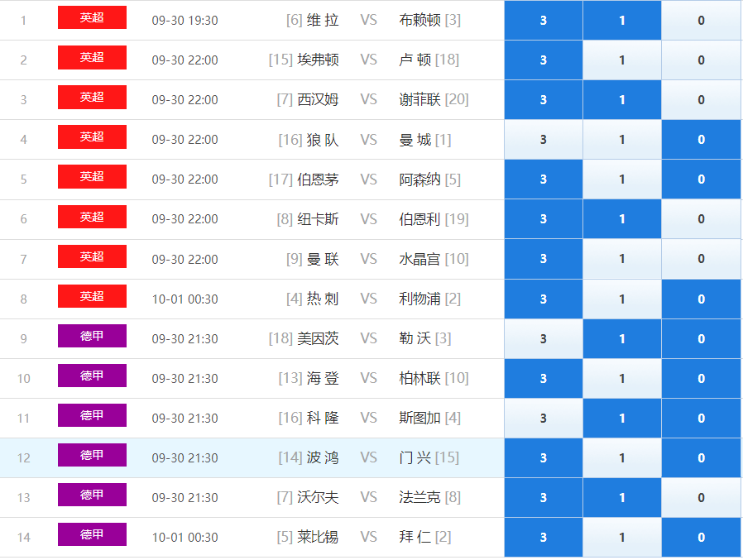Select option 3 for 科隆 vs 斯图加
Screen dimensions: 743x560
(x=544, y=419)
